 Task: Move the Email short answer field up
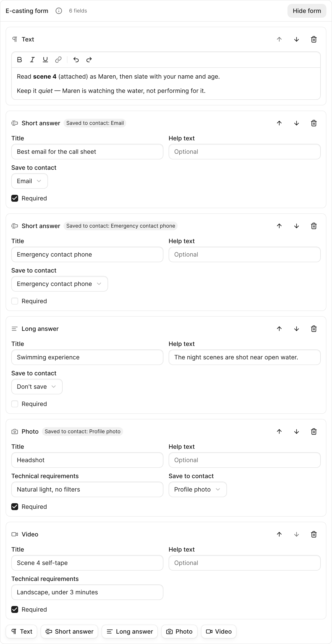click(279, 123)
